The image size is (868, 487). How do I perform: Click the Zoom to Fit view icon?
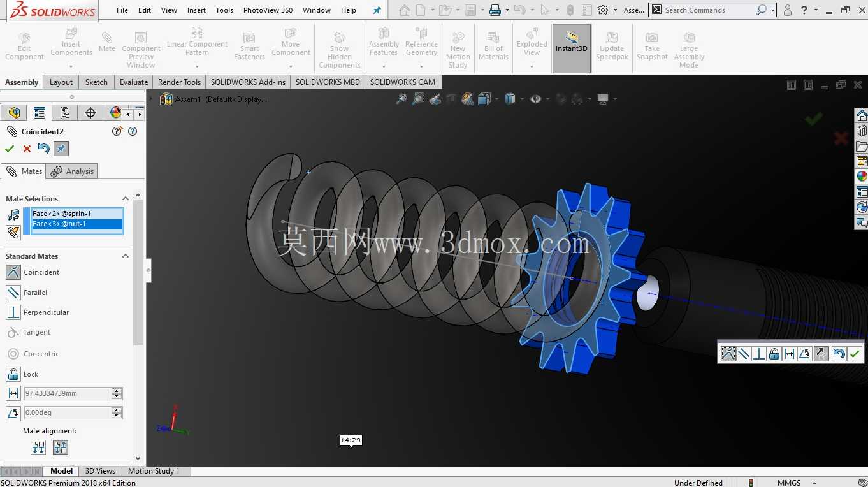click(x=401, y=99)
